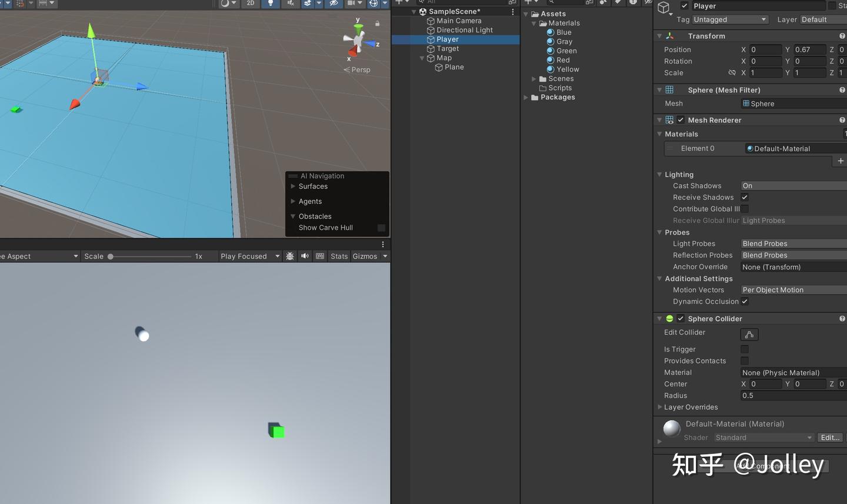847x504 pixels.
Task: Open the Gizmos globe menu in Scene toolbar
Action: (374, 4)
